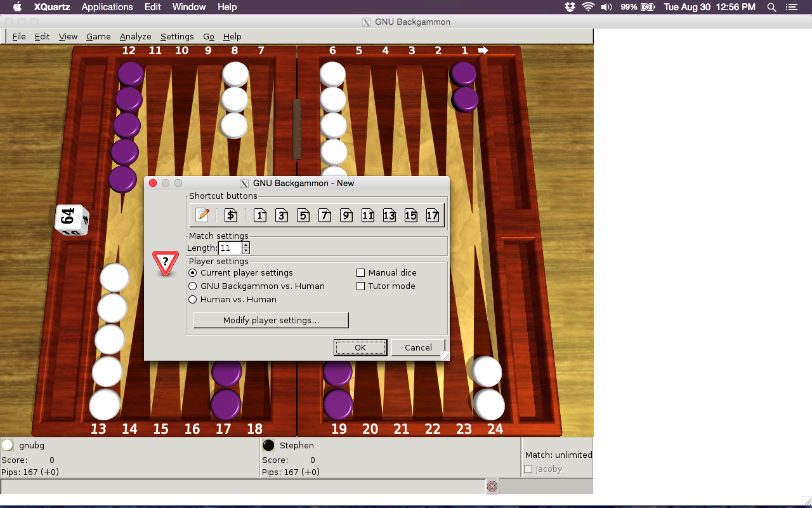Click the edit position pencil shortcut icon
This screenshot has width=812, height=508.
[202, 215]
